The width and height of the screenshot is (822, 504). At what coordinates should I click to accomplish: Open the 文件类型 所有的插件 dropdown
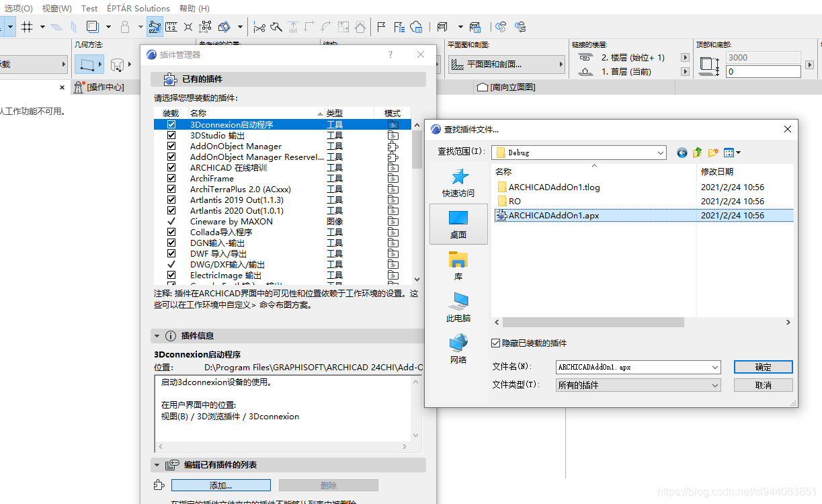pyautogui.click(x=714, y=385)
